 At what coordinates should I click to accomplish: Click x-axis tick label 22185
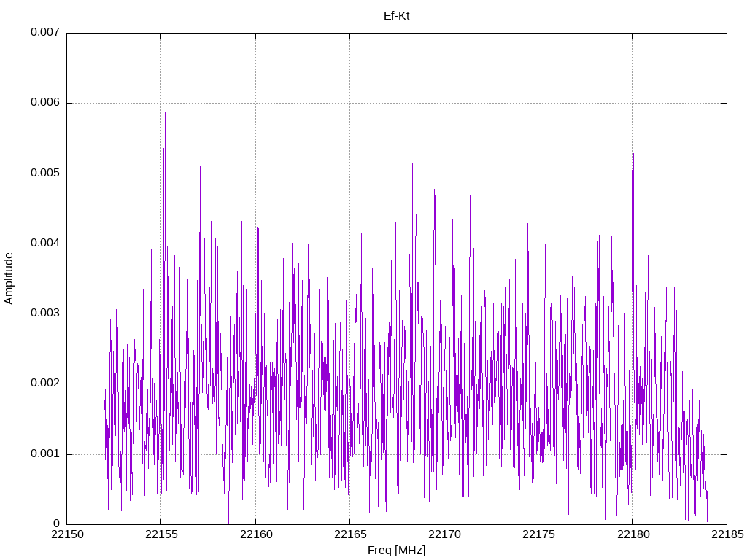coord(727,534)
